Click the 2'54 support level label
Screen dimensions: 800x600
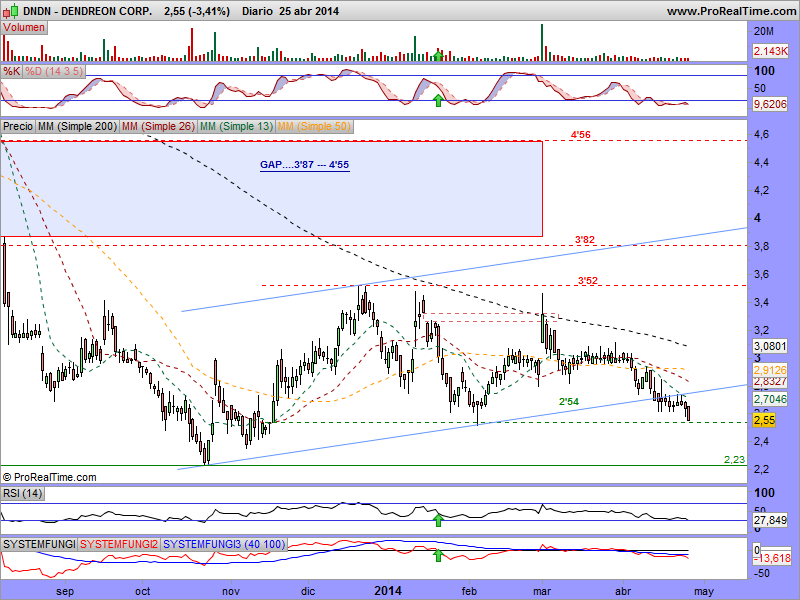coord(569,402)
